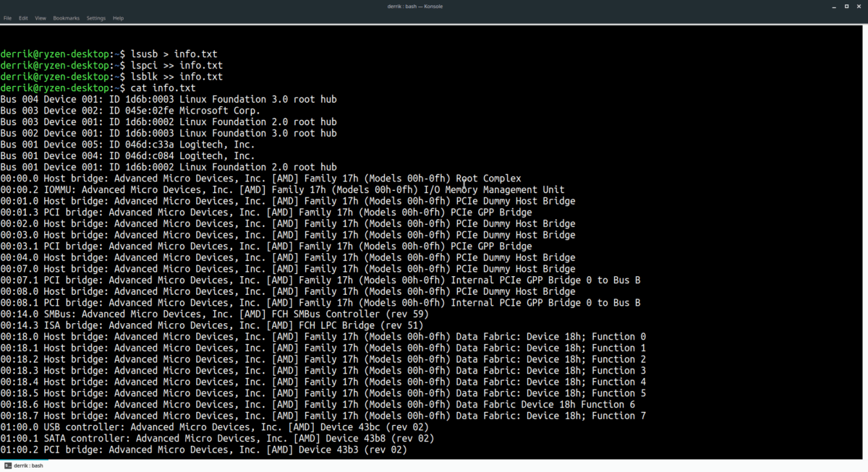Open the Settings menu
The height and width of the screenshot is (472, 868).
(96, 17)
